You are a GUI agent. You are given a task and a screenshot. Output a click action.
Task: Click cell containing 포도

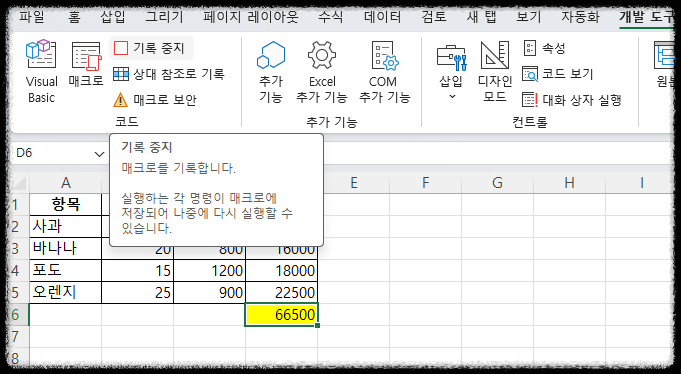point(66,271)
